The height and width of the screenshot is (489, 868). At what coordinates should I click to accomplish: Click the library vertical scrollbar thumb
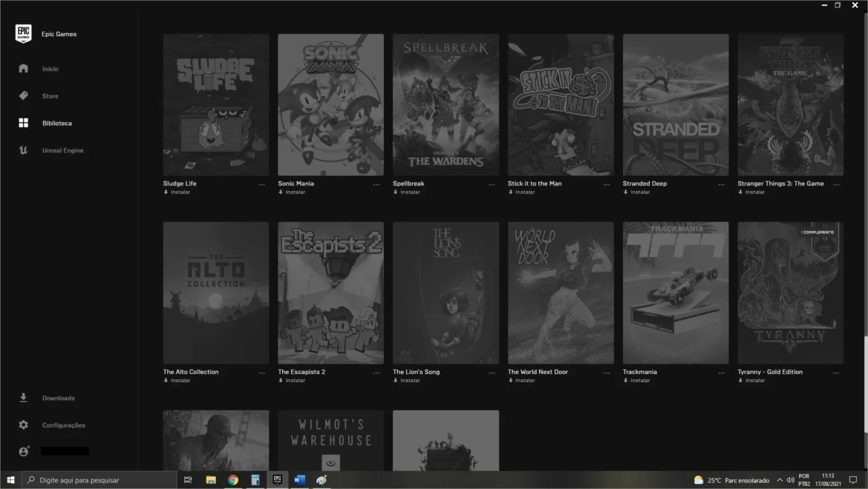(x=866, y=384)
